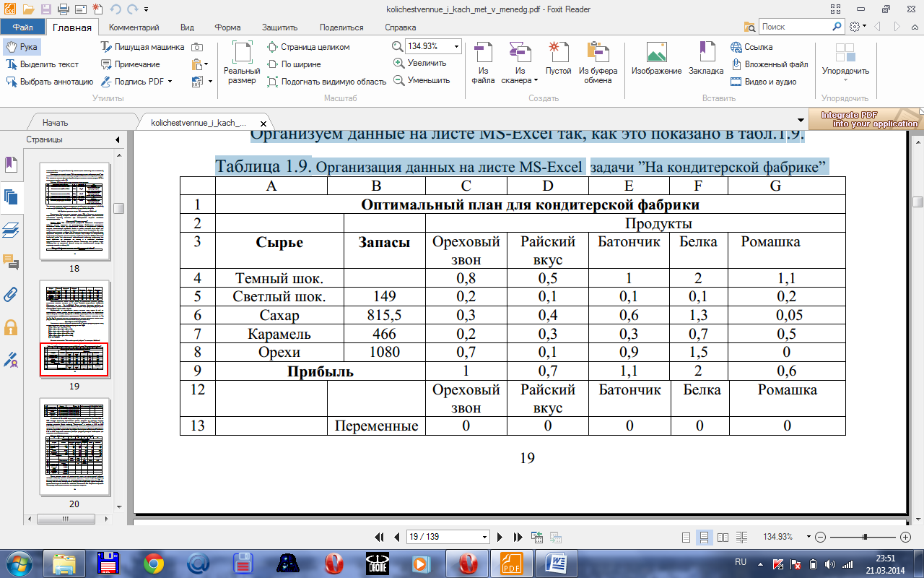Open the layers panel in left sidebar
The height and width of the screenshot is (578, 924).
tap(11, 230)
